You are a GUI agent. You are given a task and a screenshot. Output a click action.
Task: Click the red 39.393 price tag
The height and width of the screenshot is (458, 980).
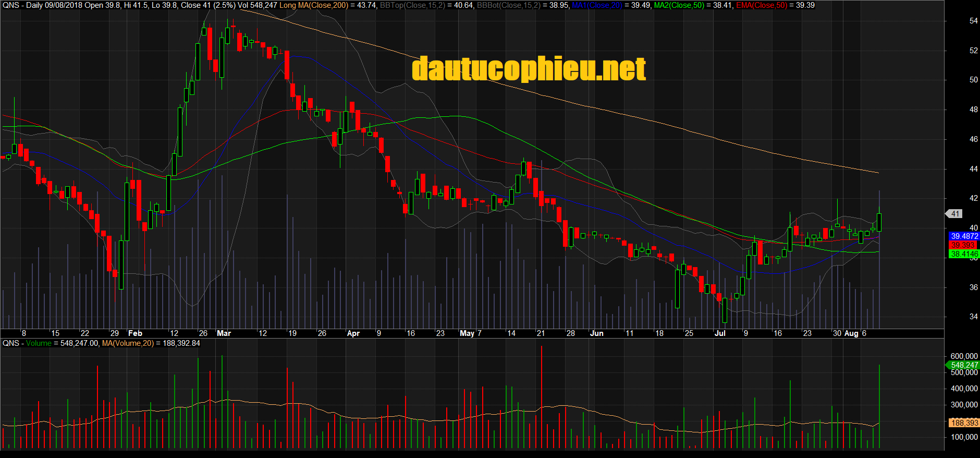pos(963,245)
